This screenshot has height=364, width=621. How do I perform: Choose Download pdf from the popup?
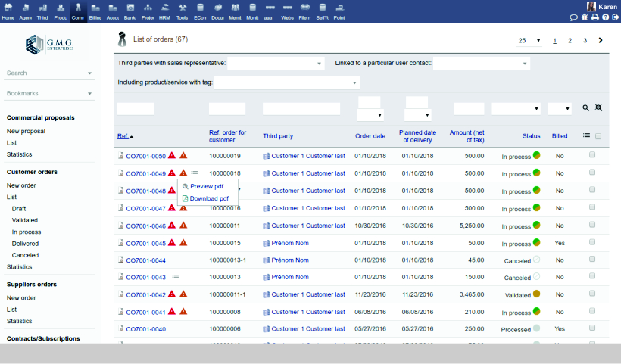[x=208, y=198]
